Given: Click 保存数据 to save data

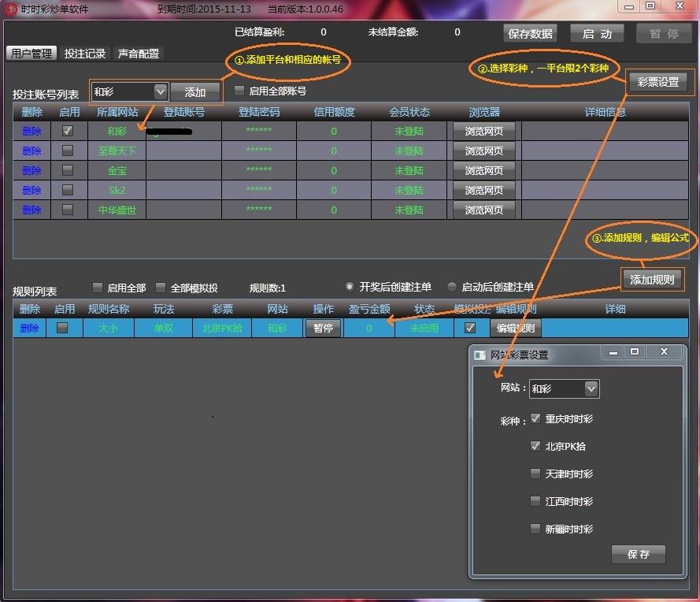Looking at the screenshot, I should coord(531,34).
